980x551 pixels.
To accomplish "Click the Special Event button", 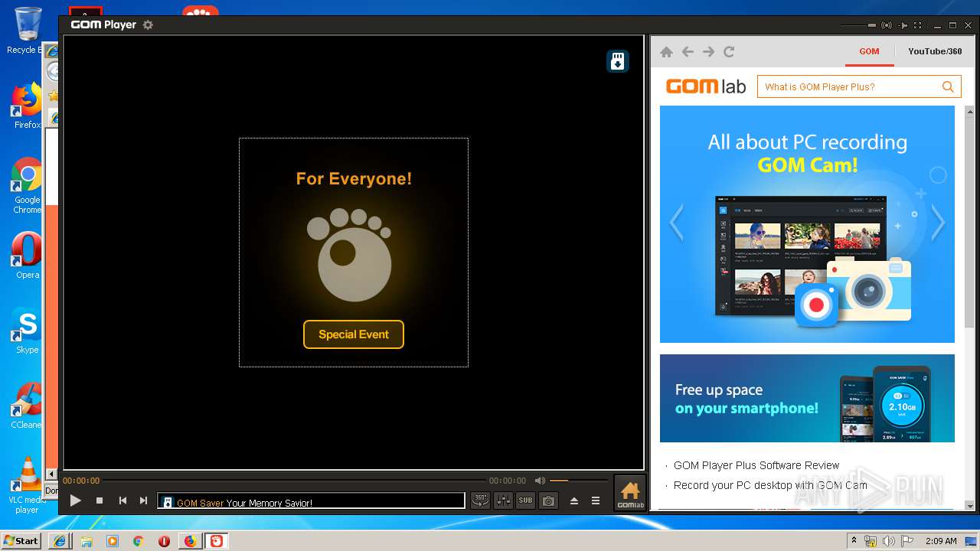I will (x=354, y=334).
